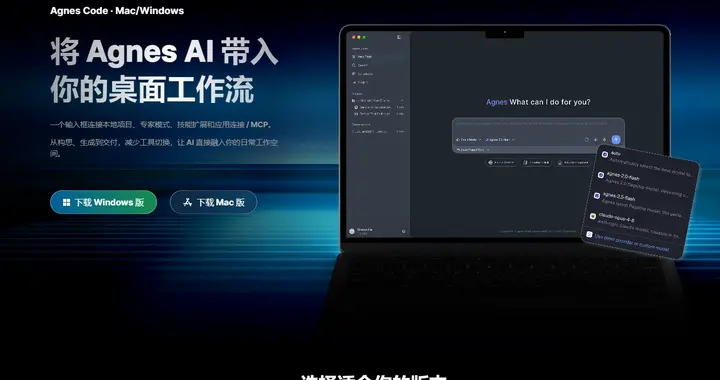Click the 下载 Mac 版 download button

point(214,202)
